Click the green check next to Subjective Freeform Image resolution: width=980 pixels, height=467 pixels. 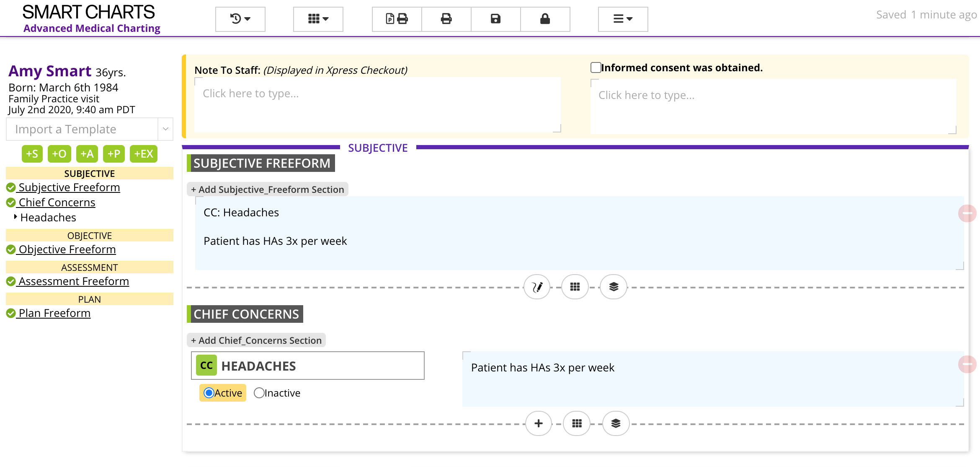click(x=11, y=187)
